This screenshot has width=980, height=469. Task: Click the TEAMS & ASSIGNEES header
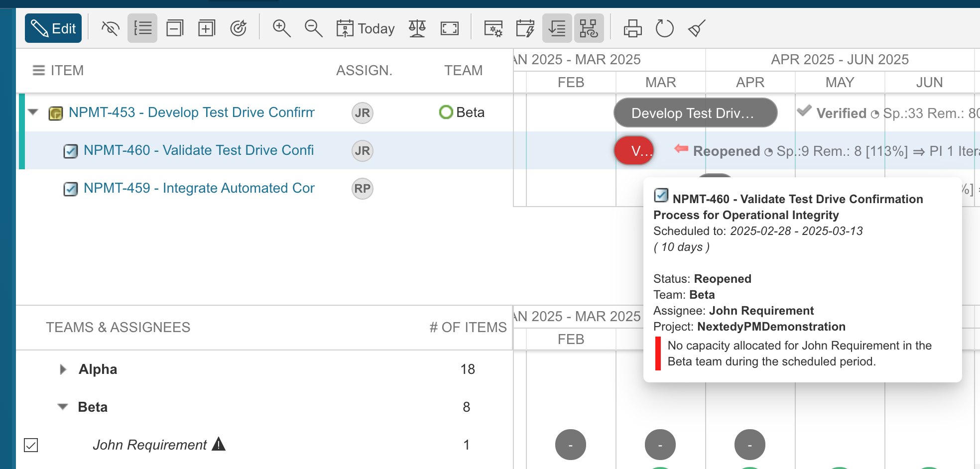(118, 327)
